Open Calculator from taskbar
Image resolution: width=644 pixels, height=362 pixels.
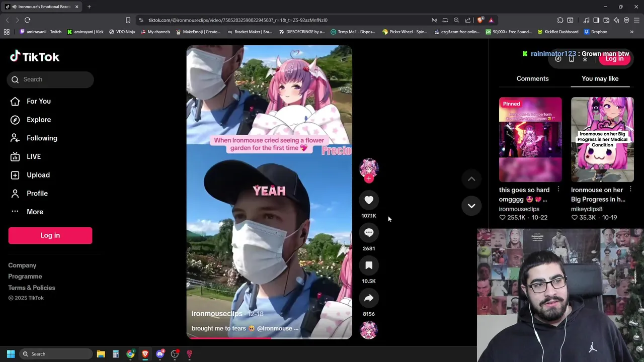(x=115, y=354)
